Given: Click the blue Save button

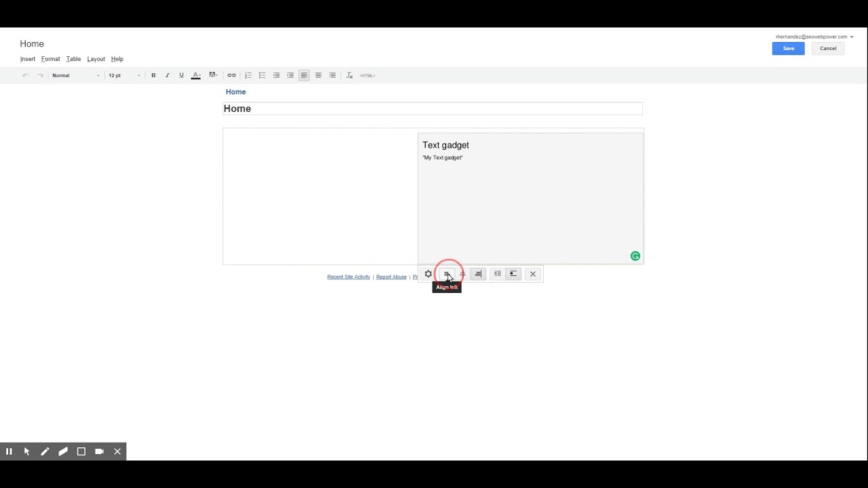Looking at the screenshot, I should [x=788, y=48].
